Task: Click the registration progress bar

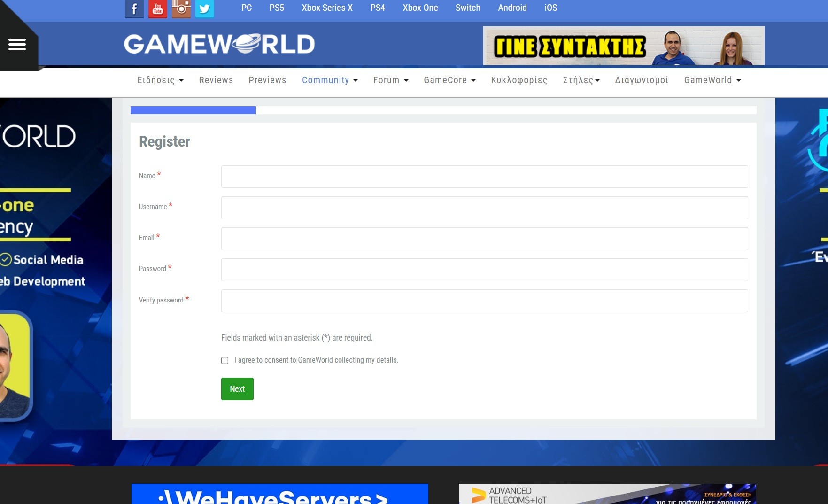Action: (x=443, y=110)
